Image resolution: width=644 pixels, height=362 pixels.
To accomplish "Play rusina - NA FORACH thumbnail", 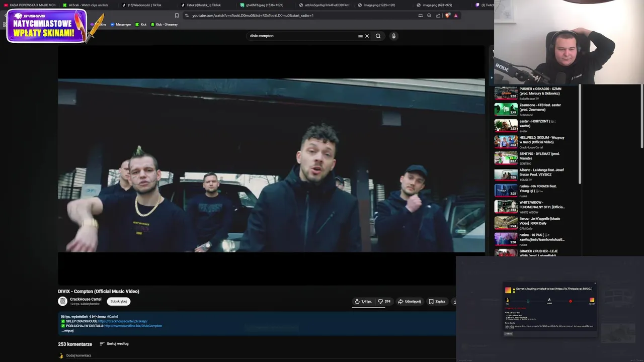I will [506, 191].
